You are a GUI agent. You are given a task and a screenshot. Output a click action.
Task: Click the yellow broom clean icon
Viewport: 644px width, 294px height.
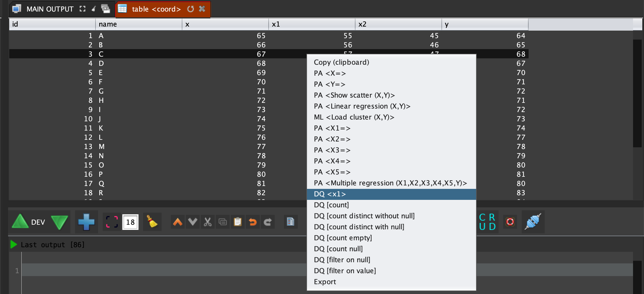[x=152, y=222]
